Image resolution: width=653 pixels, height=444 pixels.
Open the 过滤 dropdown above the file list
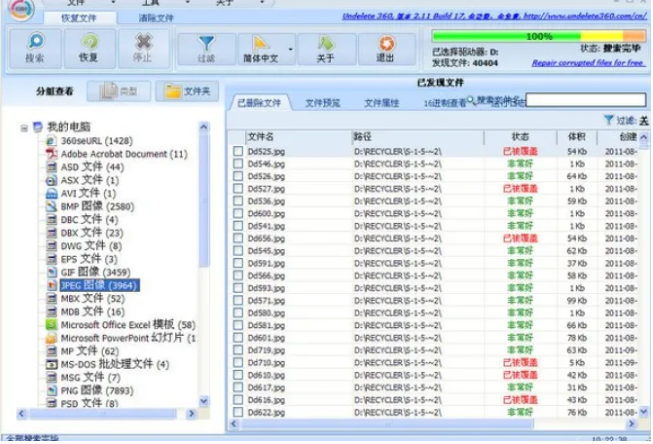click(628, 120)
